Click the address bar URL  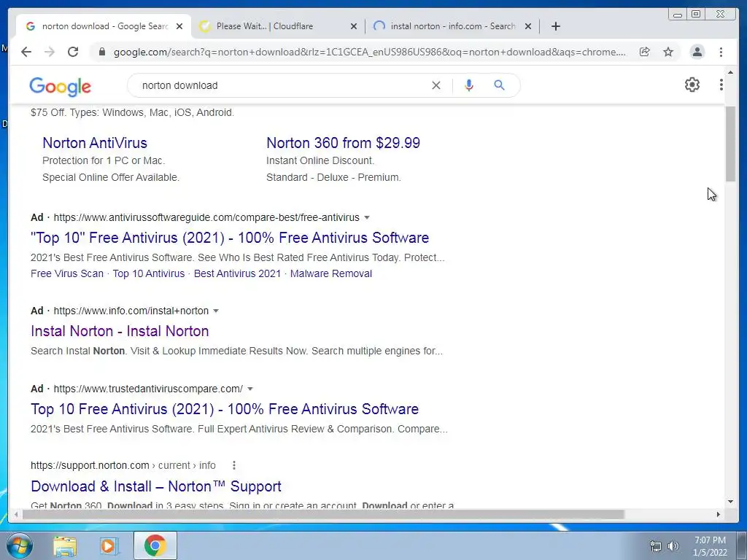tap(370, 52)
